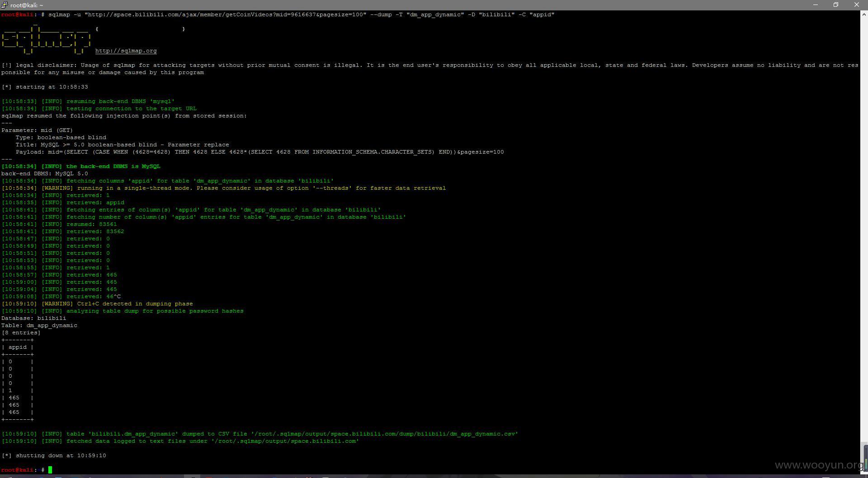Click the single-thread mode WARNING line

pos(223,188)
